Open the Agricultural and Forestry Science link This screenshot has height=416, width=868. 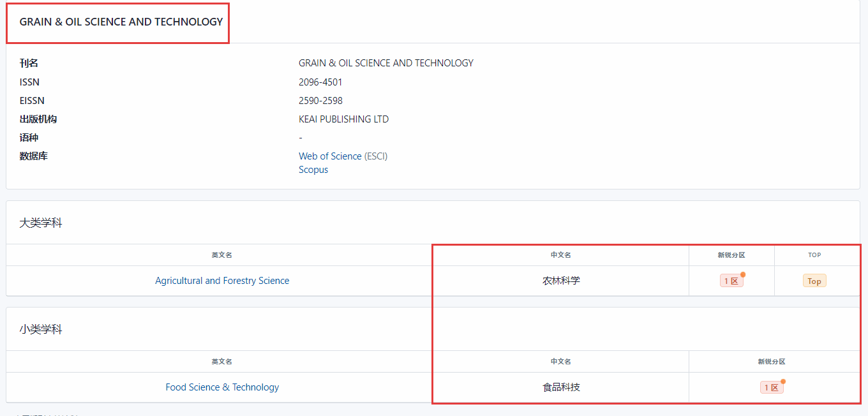coord(222,281)
